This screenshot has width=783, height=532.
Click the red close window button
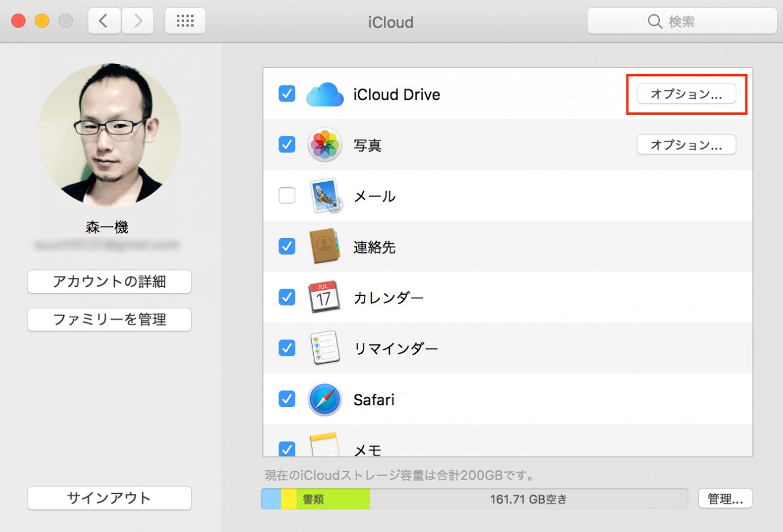click(19, 21)
